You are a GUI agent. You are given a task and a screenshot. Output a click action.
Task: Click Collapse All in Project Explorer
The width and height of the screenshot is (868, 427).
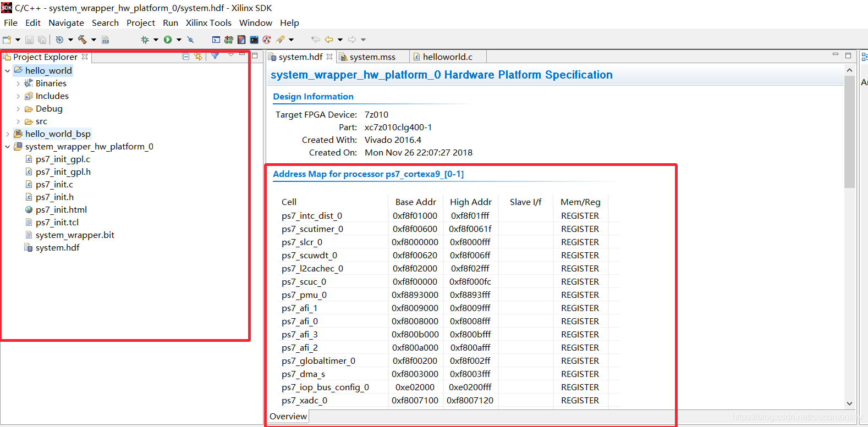point(186,57)
